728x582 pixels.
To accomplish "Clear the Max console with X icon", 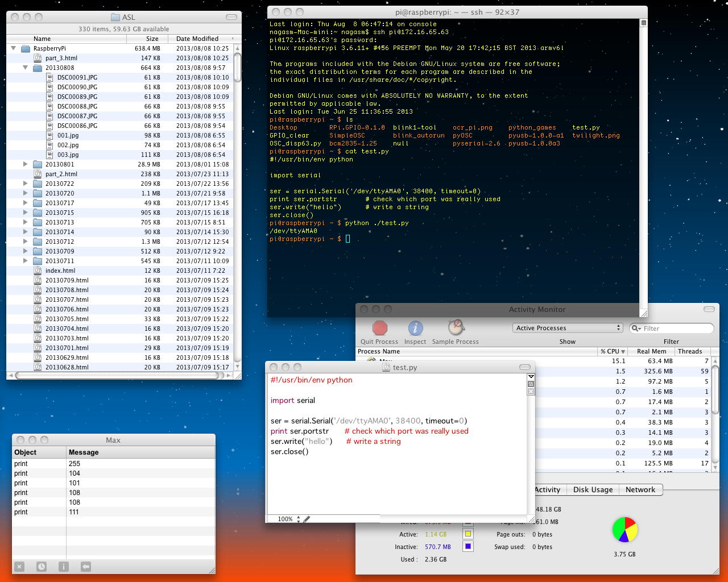I will pyautogui.click(x=19, y=566).
